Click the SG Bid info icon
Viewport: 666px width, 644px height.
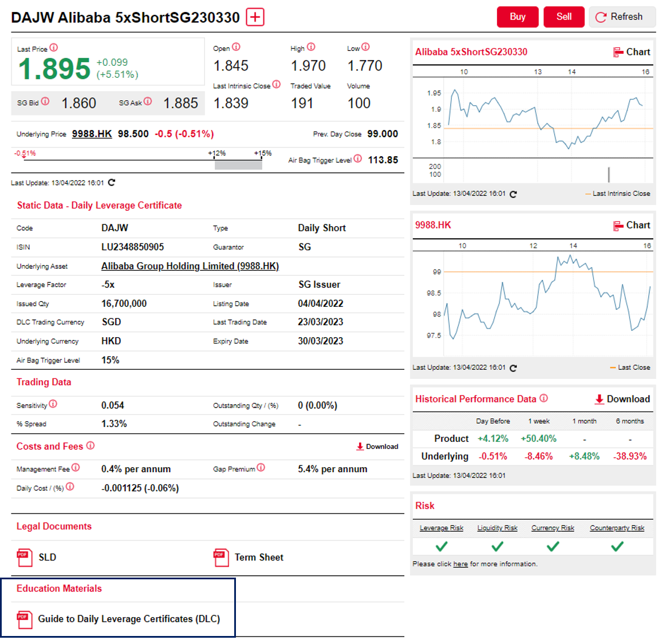click(45, 101)
